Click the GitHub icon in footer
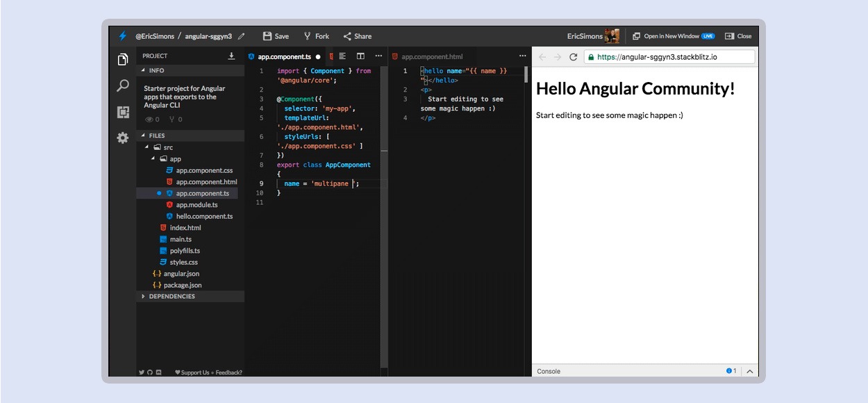This screenshot has width=868, height=403. (150, 372)
